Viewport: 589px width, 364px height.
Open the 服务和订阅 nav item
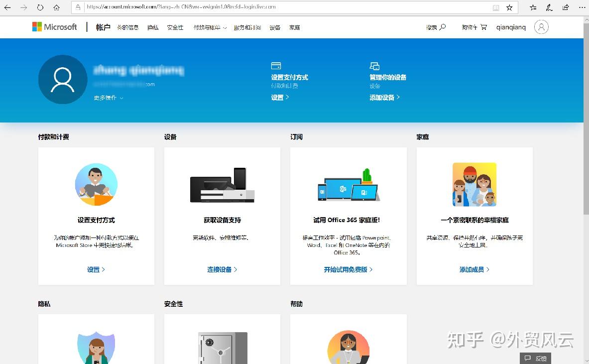coord(247,27)
